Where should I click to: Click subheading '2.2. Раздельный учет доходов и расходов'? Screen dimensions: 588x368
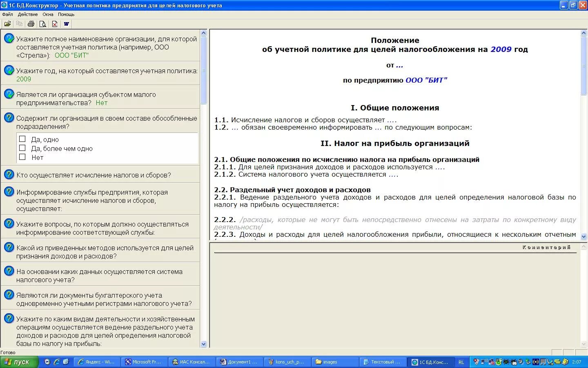point(292,190)
